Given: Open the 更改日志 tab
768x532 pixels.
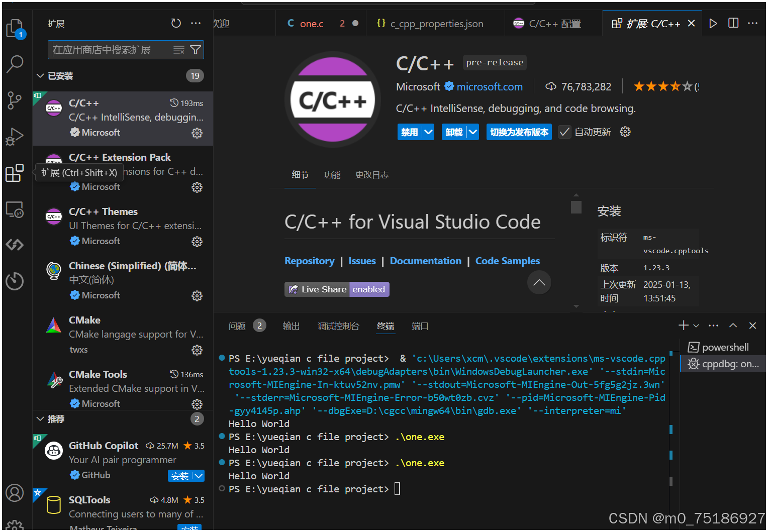Looking at the screenshot, I should (x=372, y=175).
